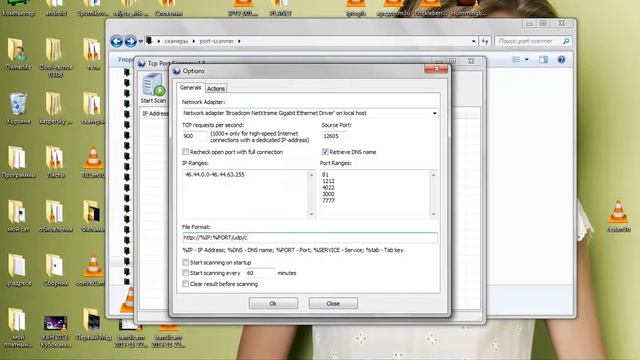Click the scanning interval minutes field
640x360 pixels.
260,273
